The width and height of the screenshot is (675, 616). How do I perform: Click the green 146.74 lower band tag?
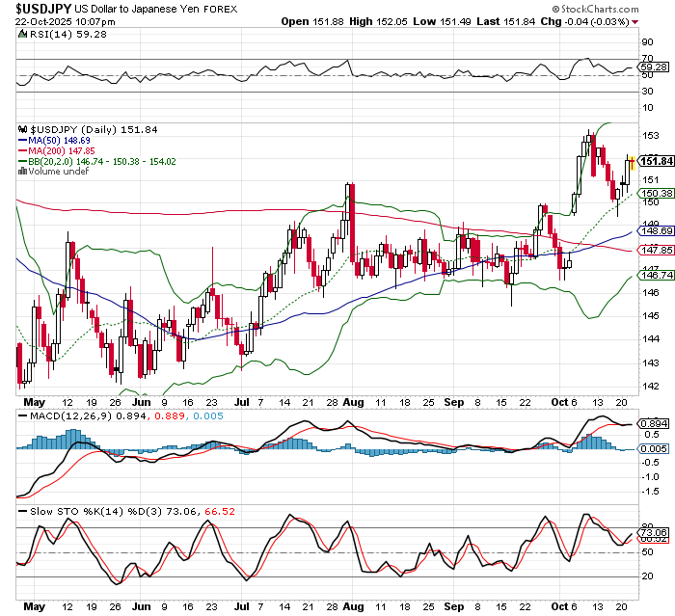(657, 275)
